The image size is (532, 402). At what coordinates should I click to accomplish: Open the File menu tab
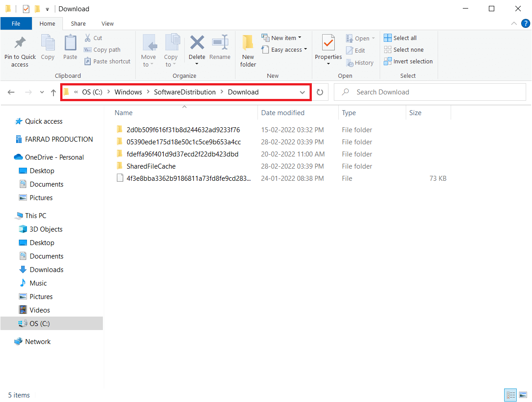pos(16,23)
